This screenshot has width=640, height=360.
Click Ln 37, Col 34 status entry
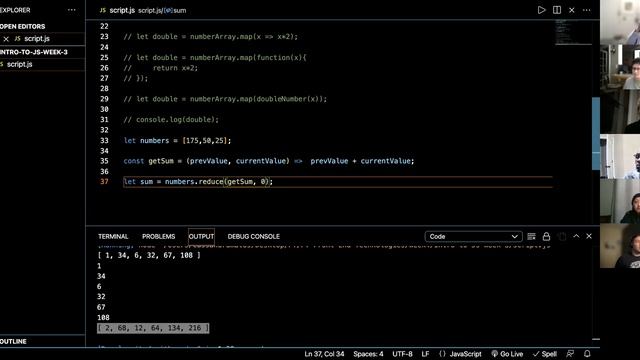coord(324,354)
